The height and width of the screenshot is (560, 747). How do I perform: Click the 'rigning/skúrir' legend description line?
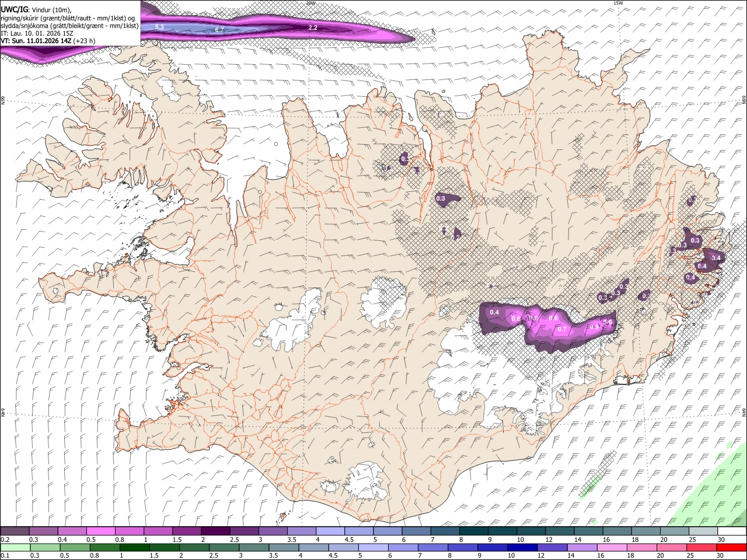pyautogui.click(x=68, y=17)
